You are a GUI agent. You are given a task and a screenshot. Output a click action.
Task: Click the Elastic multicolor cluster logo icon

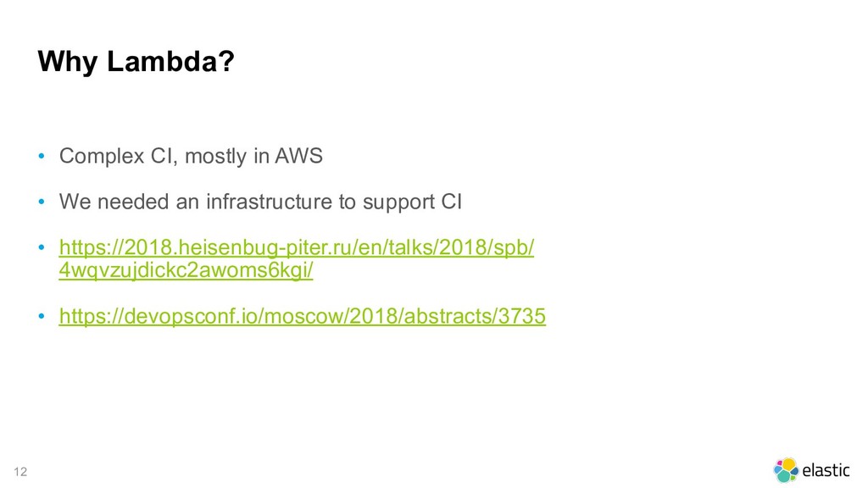tap(786, 470)
